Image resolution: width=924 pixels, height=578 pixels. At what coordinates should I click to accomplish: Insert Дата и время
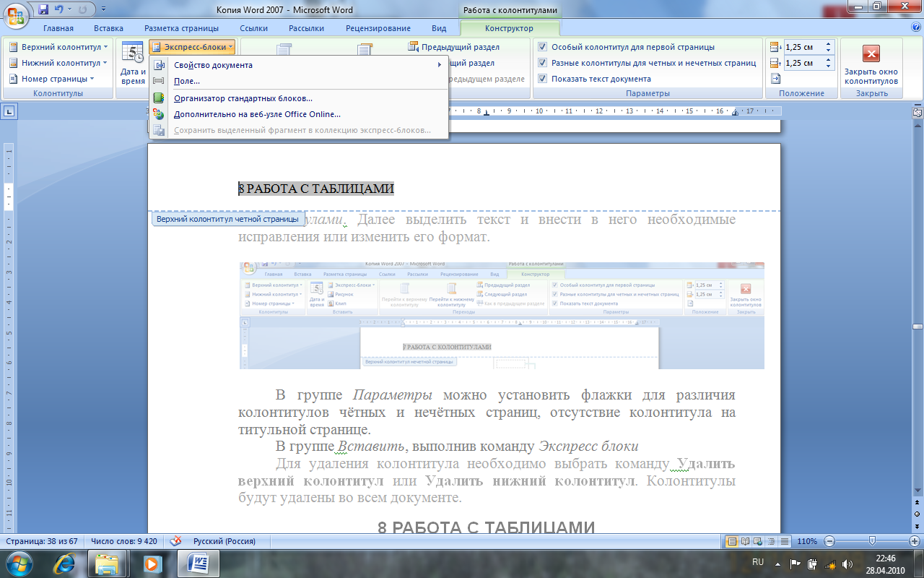133,63
